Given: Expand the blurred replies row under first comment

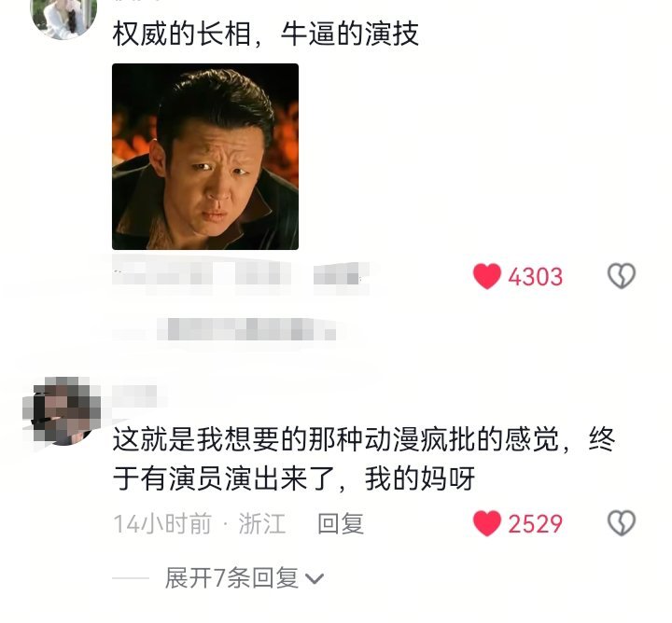Looking at the screenshot, I should pyautogui.click(x=246, y=329).
